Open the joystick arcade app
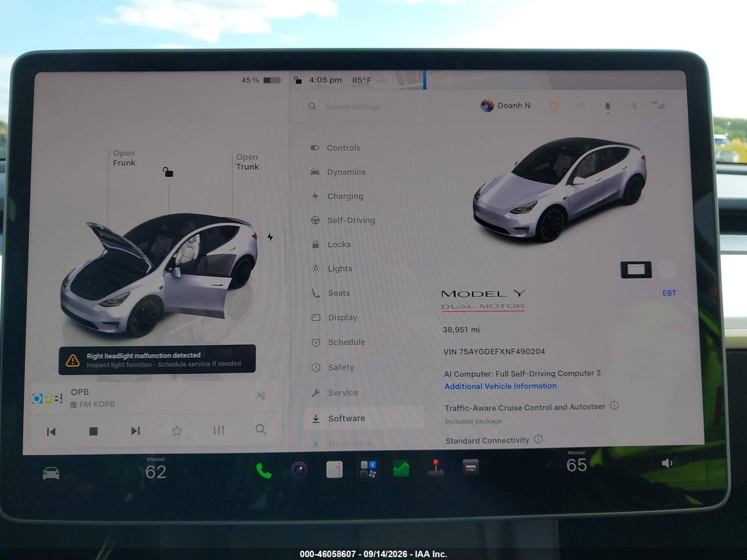747x560 pixels. pos(435,468)
